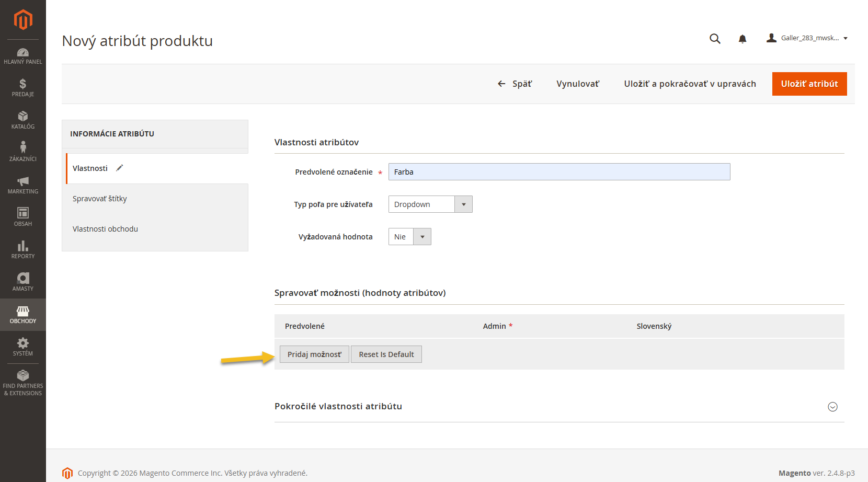Click the Magento logo in sidebar
The width and height of the screenshot is (868, 482).
pyautogui.click(x=23, y=20)
